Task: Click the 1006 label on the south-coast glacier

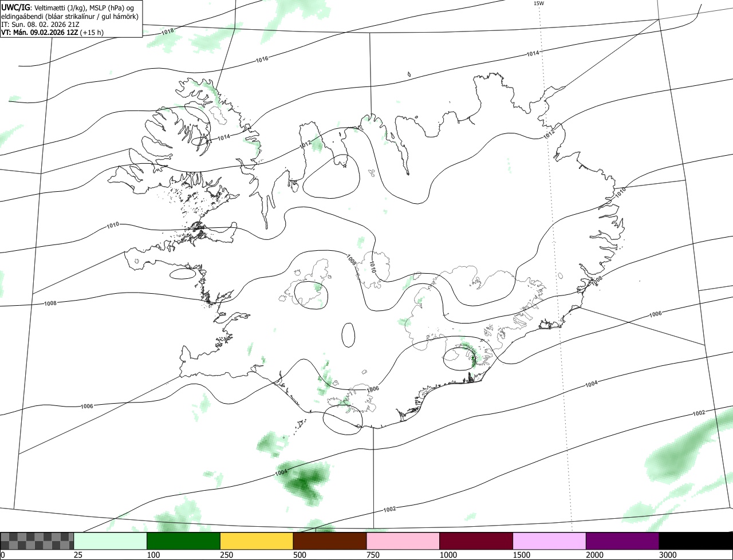Action: tap(373, 389)
